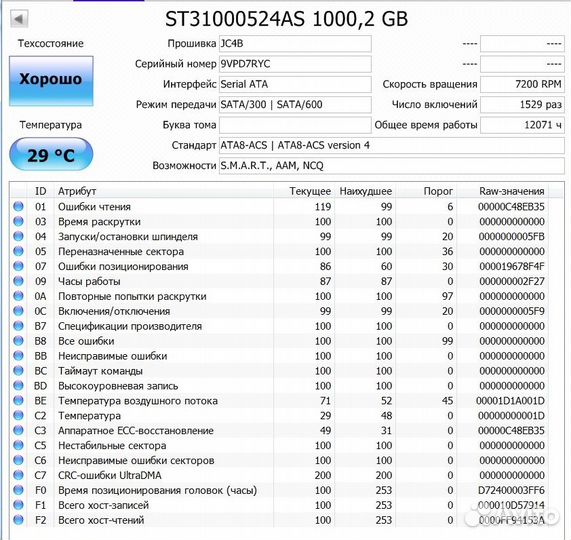The image size is (571, 540).
Task: Select the ID cell C5
Action: click(40, 446)
